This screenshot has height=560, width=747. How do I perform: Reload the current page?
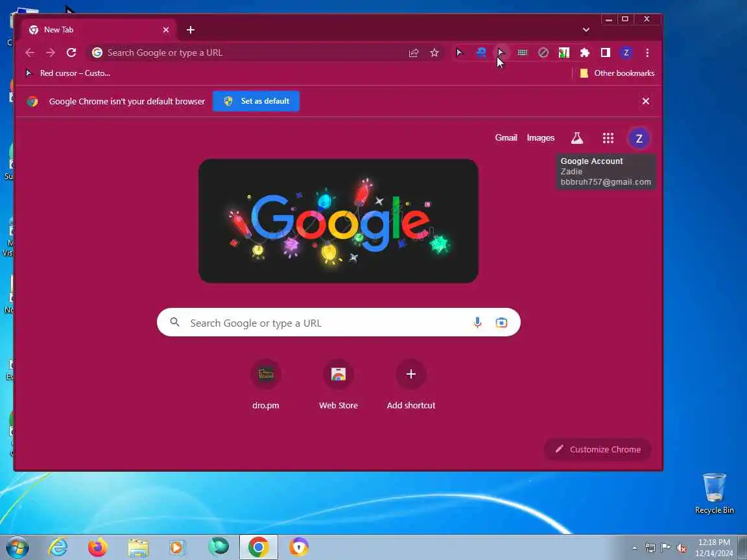(x=71, y=53)
